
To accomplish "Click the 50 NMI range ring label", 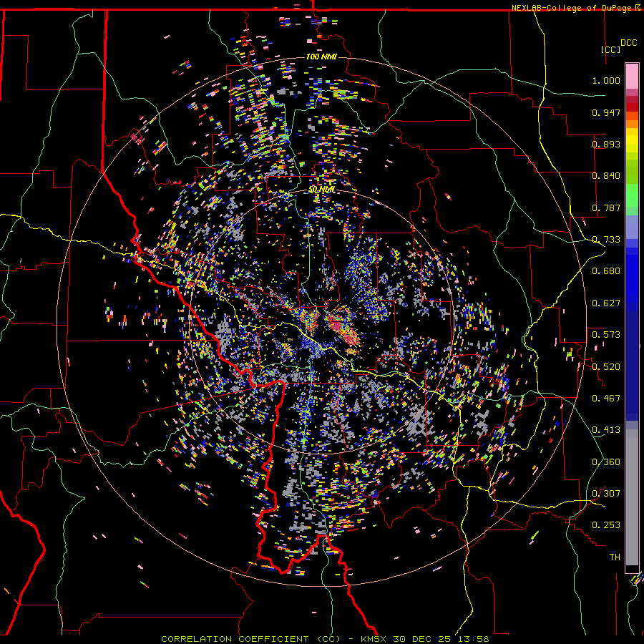I will click(321, 190).
